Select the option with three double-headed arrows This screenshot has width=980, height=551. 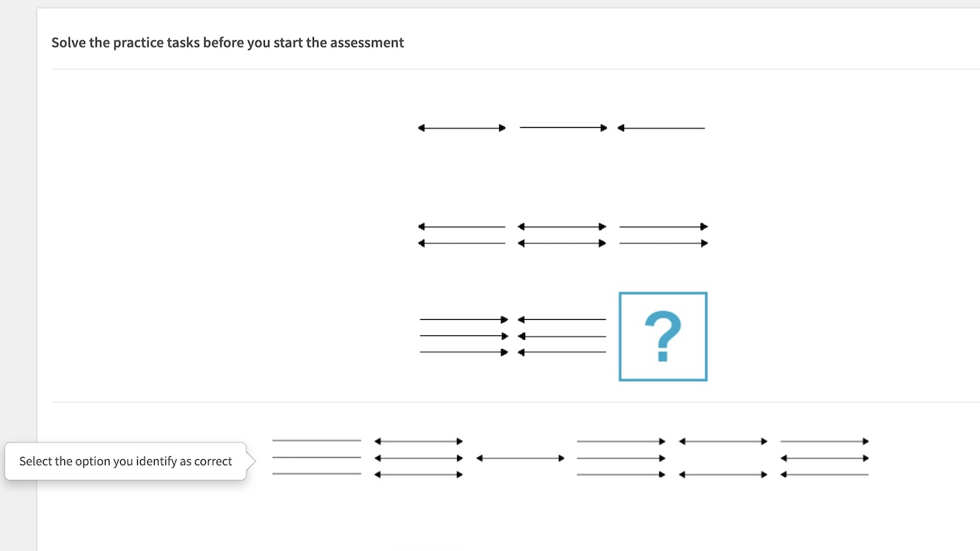click(418, 458)
